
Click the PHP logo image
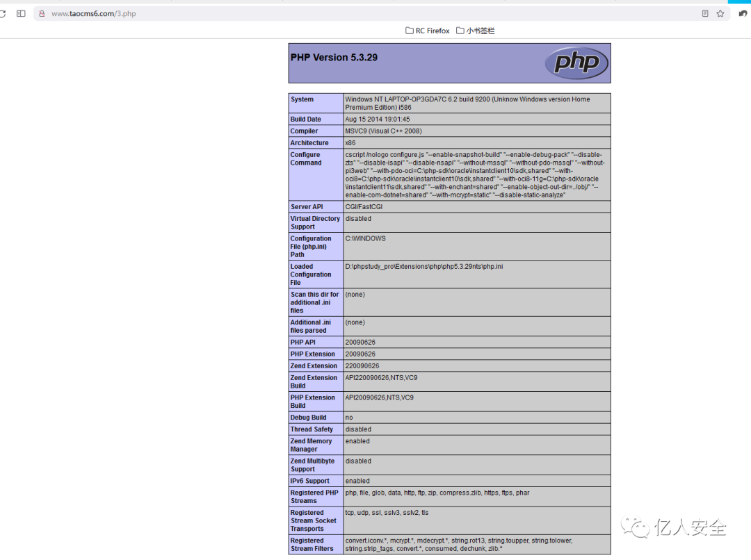coord(576,63)
